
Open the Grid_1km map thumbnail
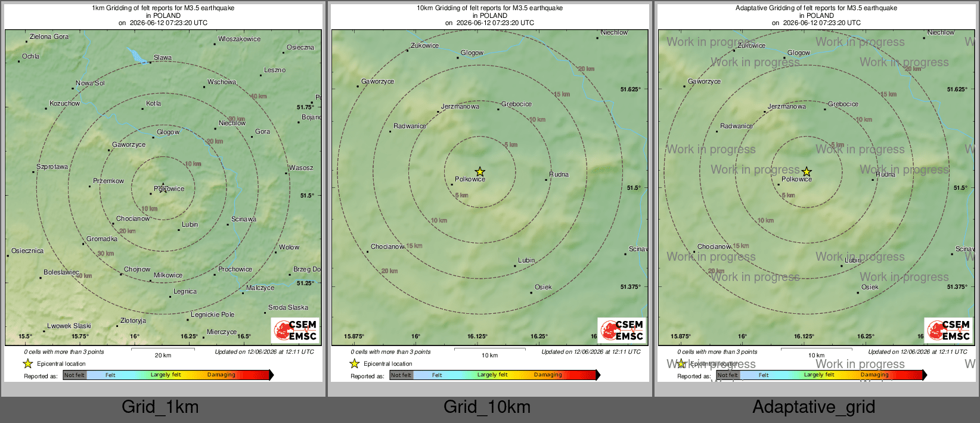pyautogui.click(x=163, y=192)
